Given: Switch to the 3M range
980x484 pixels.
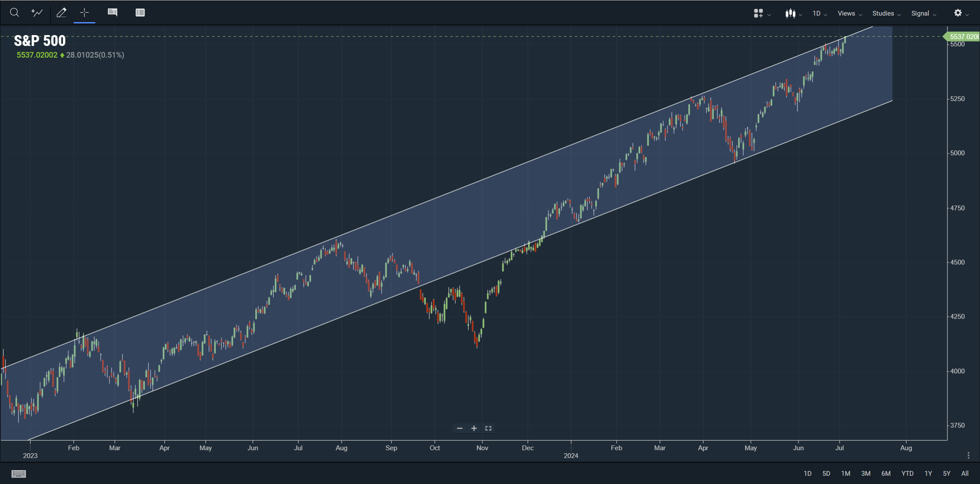Looking at the screenshot, I should 866,474.
